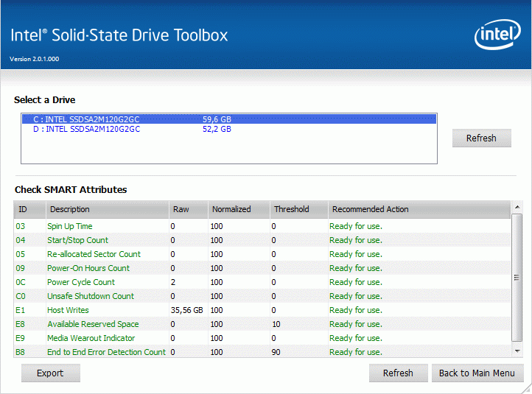Click the threshold value 90
Screen dimensions: 532x394
pyautogui.click(x=276, y=352)
